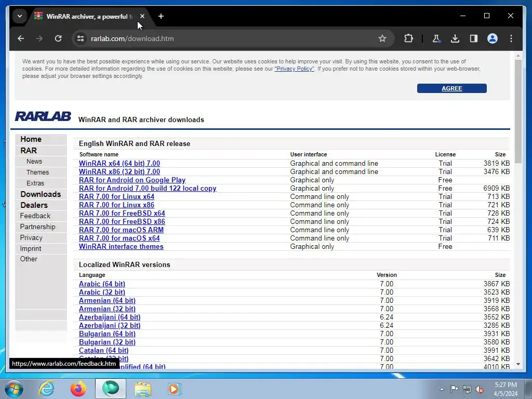Open RAR for Android on Google Play
The image size is (532, 399).
pos(132,180)
